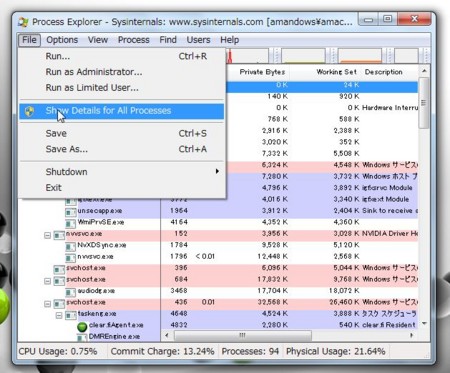Sort by Private Bytes column
Viewport: 450px width, 373px height.
(x=258, y=72)
